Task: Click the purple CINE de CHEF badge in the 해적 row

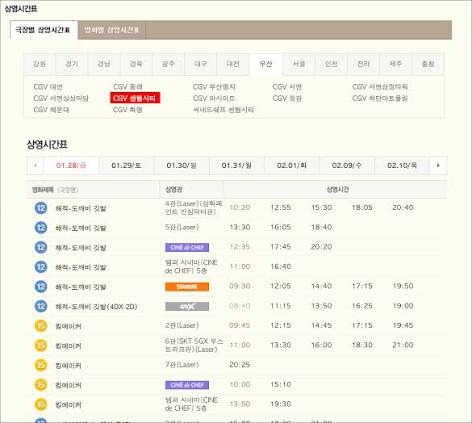Action: coord(187,247)
